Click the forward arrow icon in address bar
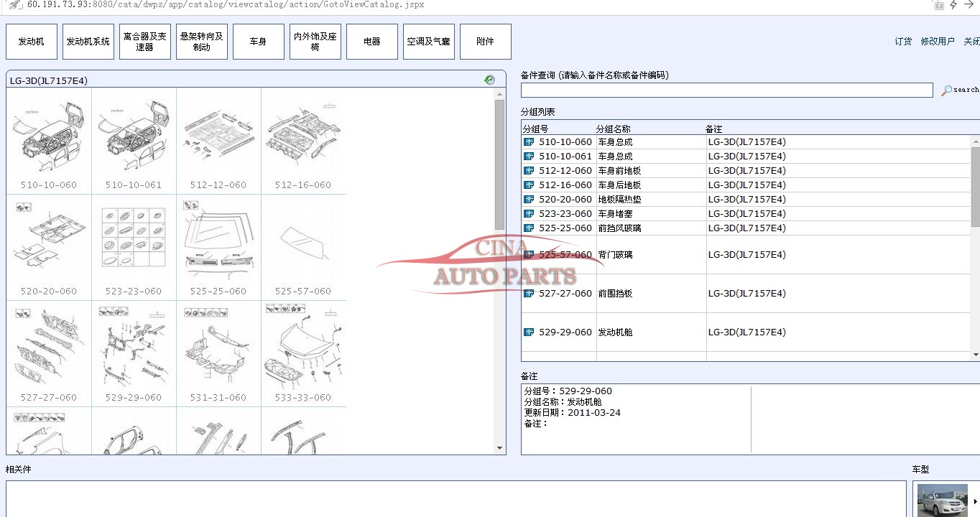The width and height of the screenshot is (980, 517). [969, 5]
